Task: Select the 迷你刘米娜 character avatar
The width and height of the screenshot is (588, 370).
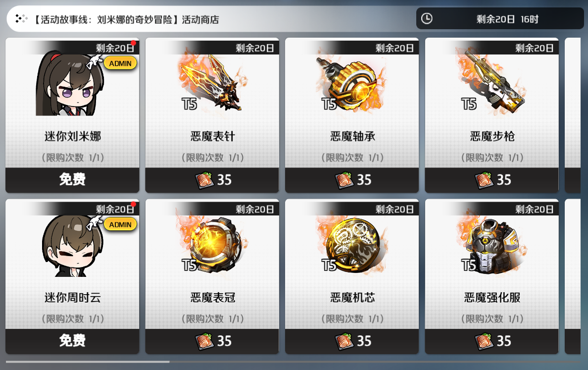Action: (69, 84)
